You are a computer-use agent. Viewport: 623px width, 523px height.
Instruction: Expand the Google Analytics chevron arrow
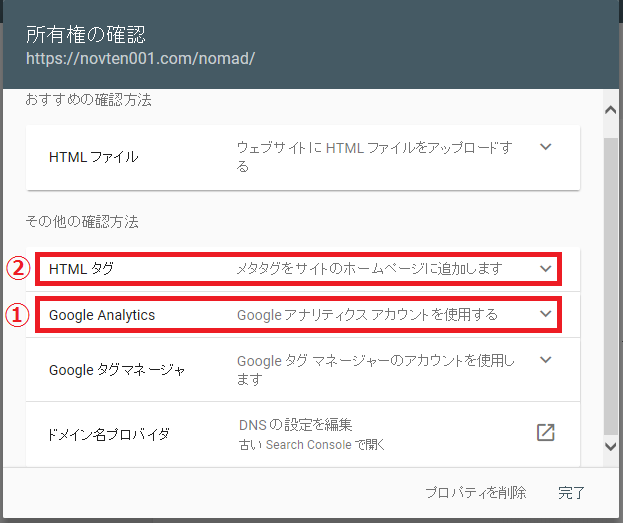545,314
